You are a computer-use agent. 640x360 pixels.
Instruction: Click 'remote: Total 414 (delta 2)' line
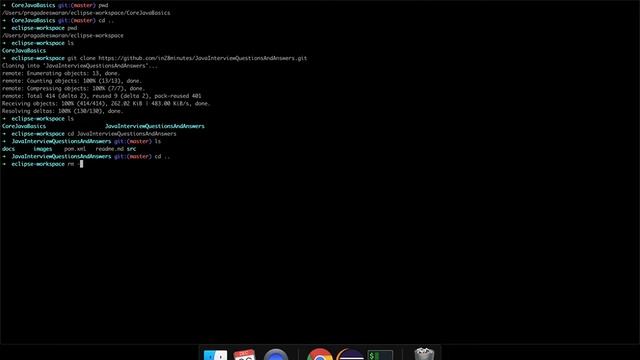coord(102,96)
